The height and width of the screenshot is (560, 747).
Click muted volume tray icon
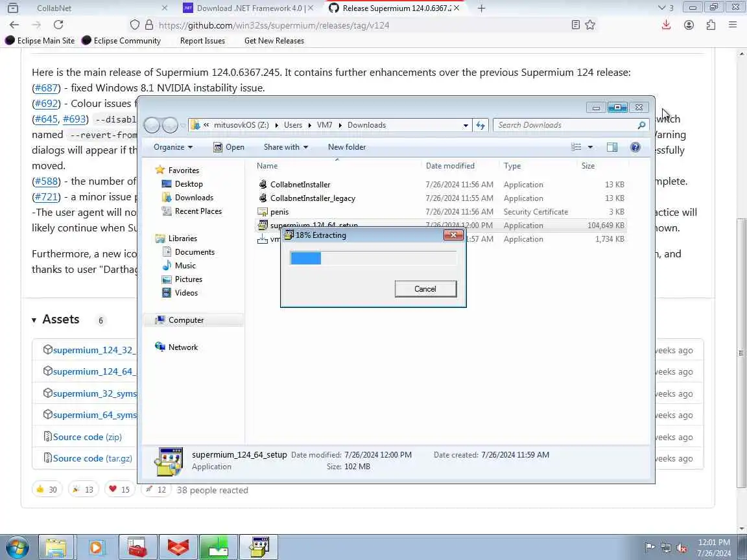point(682,548)
